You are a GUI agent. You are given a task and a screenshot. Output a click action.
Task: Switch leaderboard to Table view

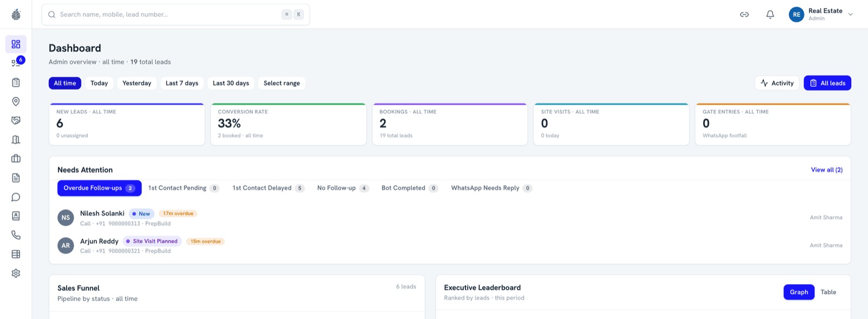pos(828,292)
